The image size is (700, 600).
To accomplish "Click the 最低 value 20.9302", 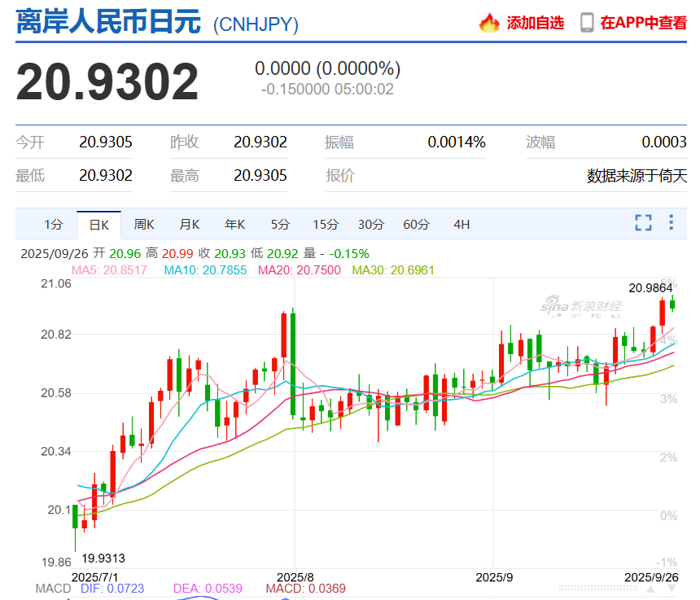I will click(106, 176).
